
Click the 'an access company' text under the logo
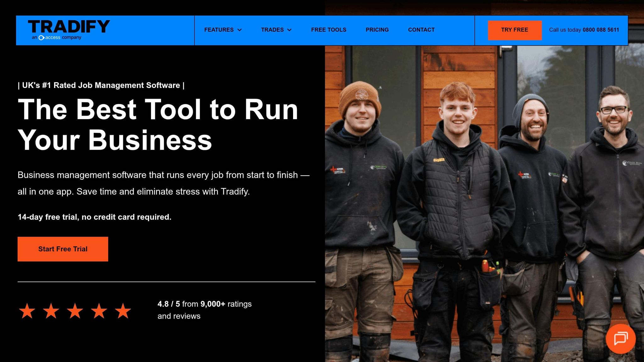(56, 37)
